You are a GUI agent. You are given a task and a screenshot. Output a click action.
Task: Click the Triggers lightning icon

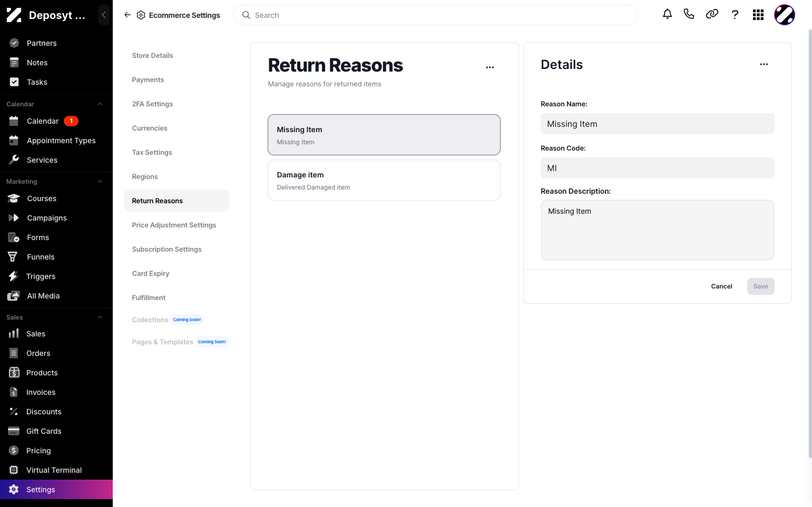click(x=13, y=276)
